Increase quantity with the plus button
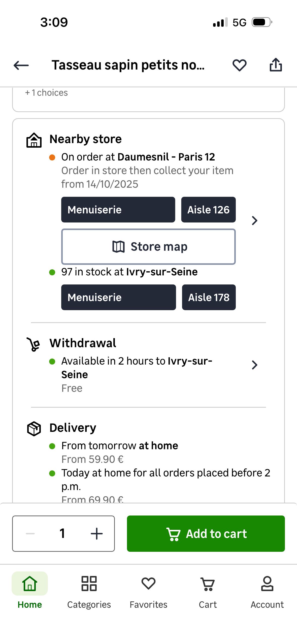The height and width of the screenshot is (644, 297). coord(96,533)
